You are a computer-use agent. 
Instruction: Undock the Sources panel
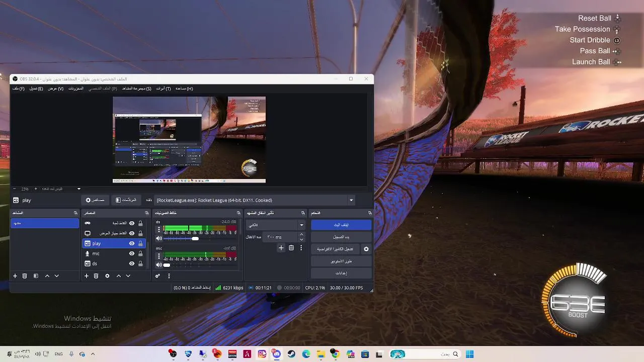(147, 213)
